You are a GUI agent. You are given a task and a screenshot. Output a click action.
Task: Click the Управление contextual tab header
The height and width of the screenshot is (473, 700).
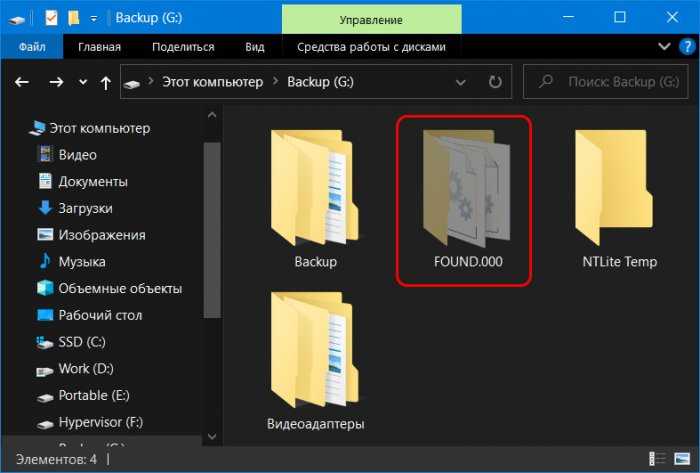coord(371,20)
